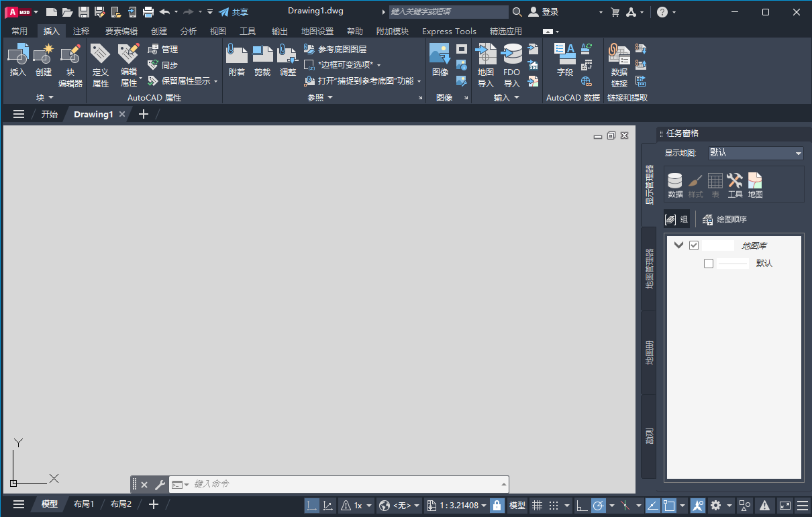Click the 地图 (Map) book icon in task pane
This screenshot has width=812, height=517.
(x=755, y=181)
